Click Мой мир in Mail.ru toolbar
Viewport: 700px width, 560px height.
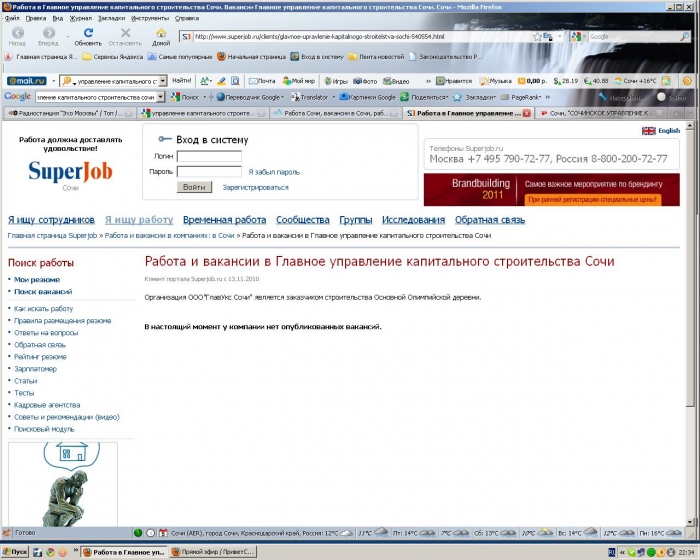pos(297,80)
